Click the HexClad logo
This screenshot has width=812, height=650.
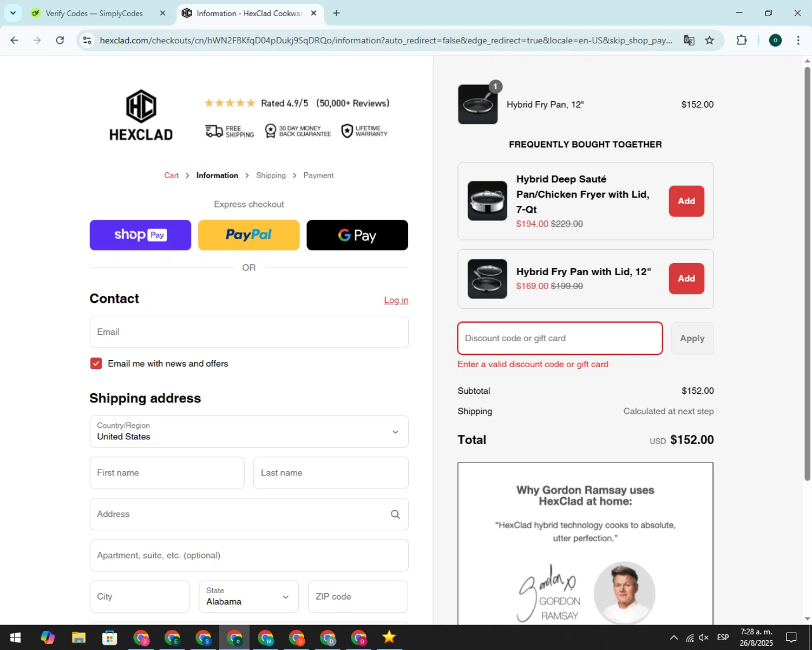141,115
